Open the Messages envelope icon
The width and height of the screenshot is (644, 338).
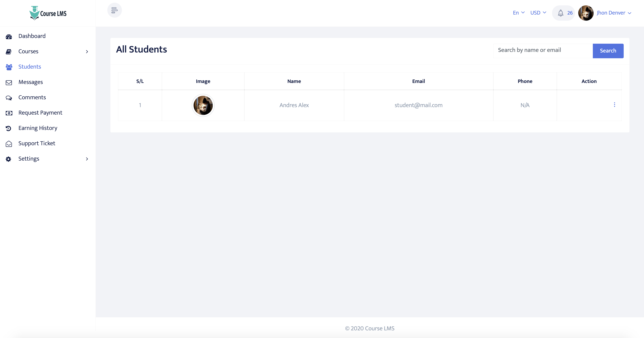point(9,83)
